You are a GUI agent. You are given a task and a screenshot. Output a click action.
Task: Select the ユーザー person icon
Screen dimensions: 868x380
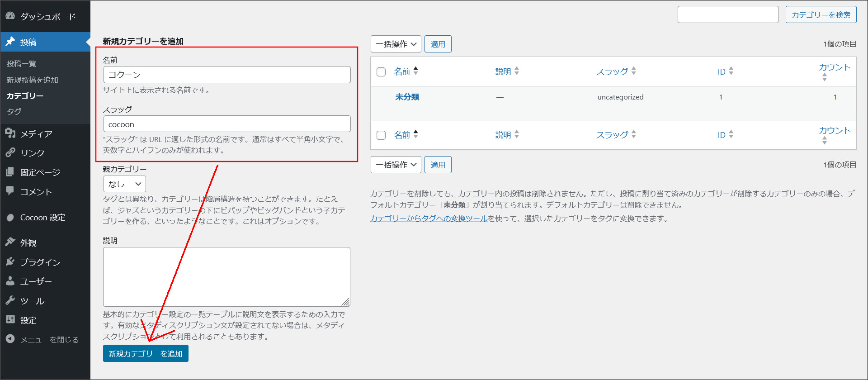10,281
